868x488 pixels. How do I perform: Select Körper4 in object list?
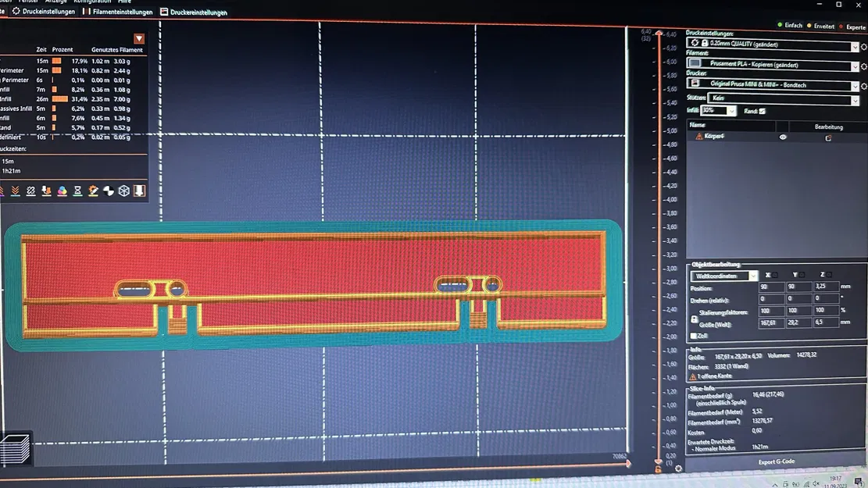714,136
